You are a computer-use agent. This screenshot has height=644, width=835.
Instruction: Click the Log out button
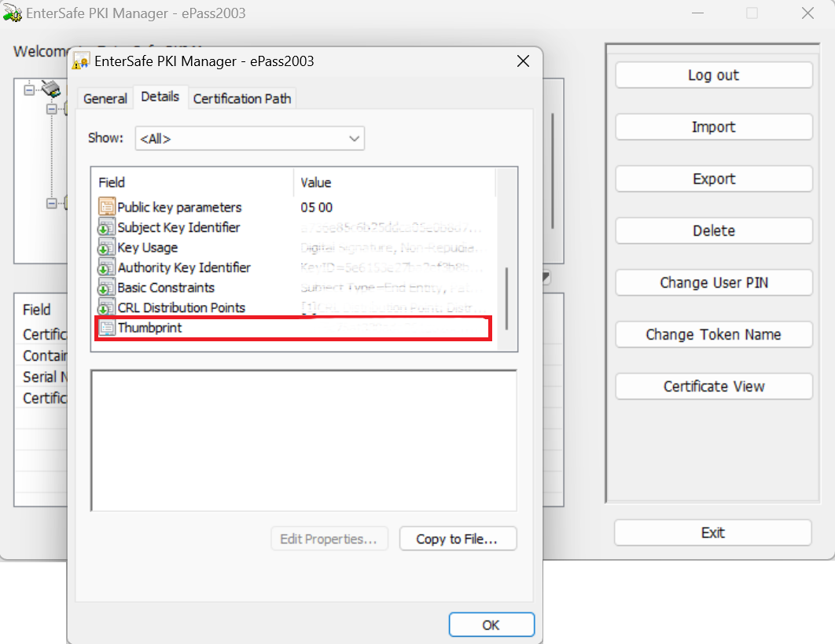click(x=714, y=75)
